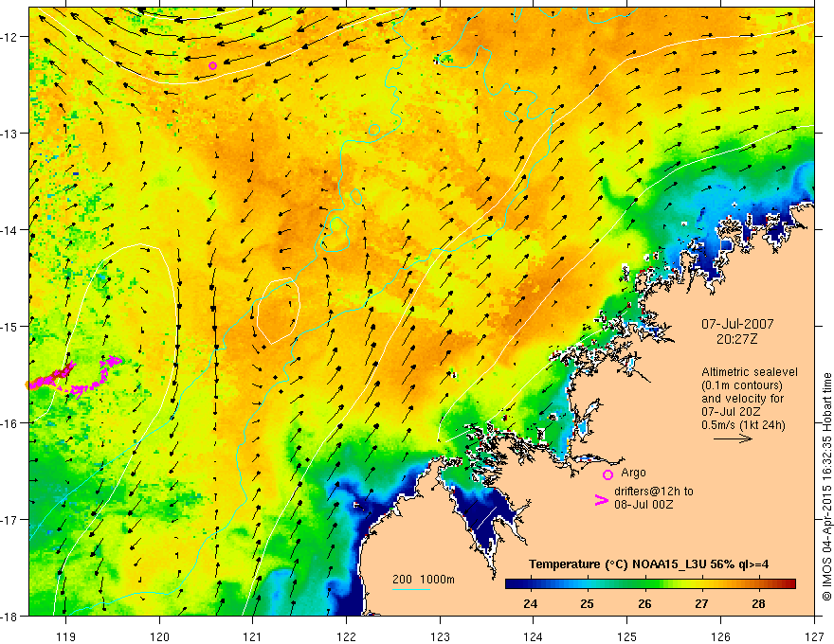Click the Argo float marker near latitude -12.3
The image size is (834, 644).
pyautogui.click(x=212, y=66)
